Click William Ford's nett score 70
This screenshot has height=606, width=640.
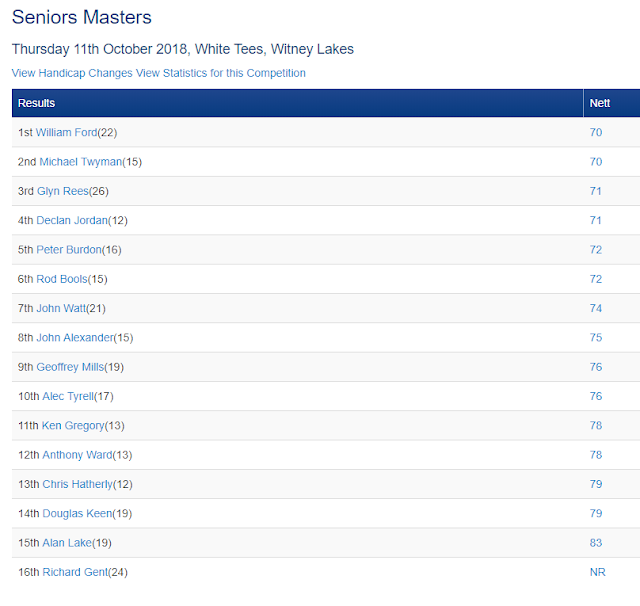pyautogui.click(x=596, y=133)
